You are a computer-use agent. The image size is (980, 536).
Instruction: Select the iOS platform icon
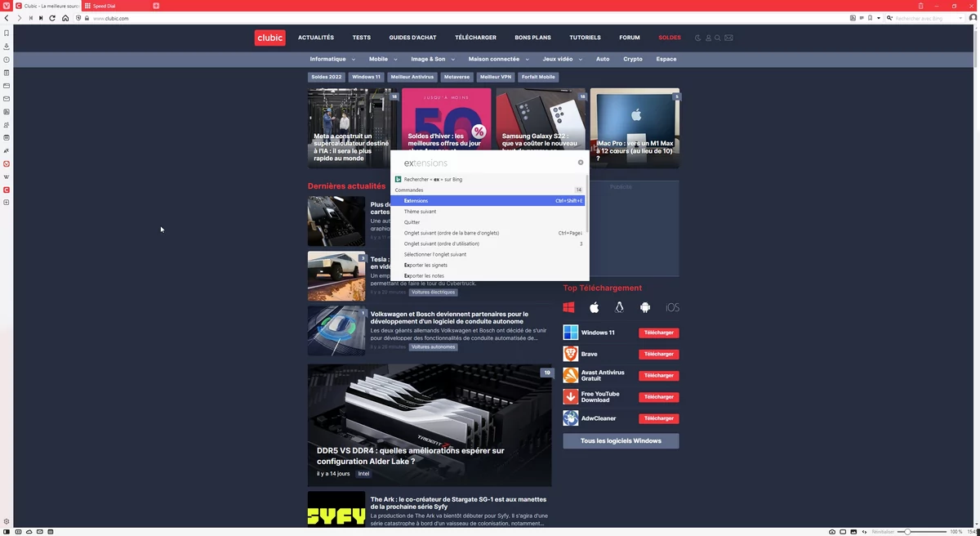coord(672,308)
